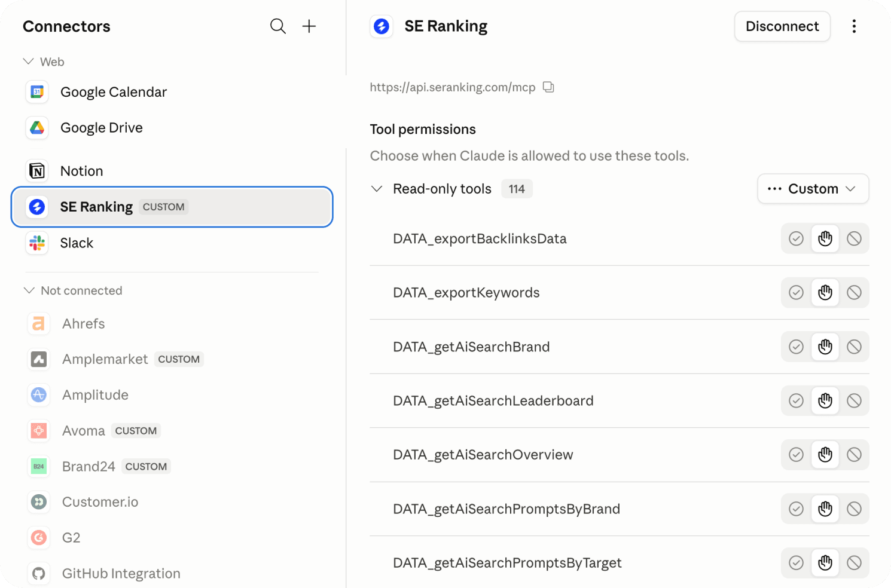This screenshot has width=891, height=588.
Task: Click the SE Ranking logo in header
Action: click(x=382, y=26)
